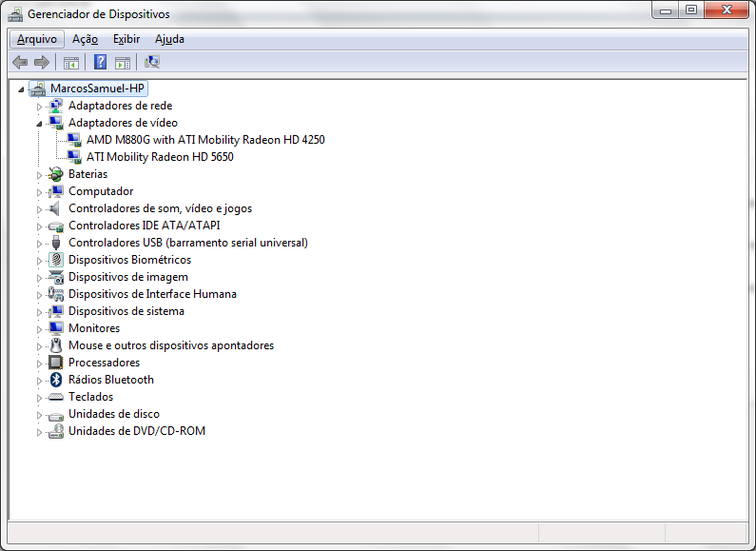Select the Unidades de disco label

(x=114, y=414)
